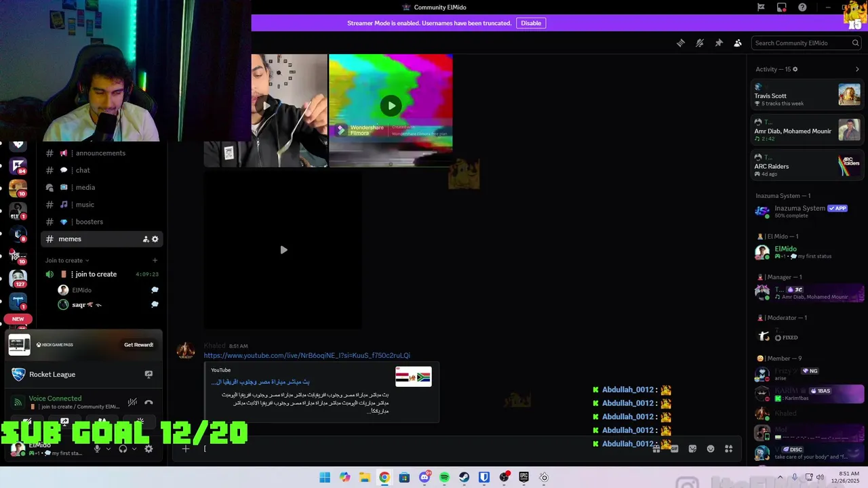Play the black video in chat
The height and width of the screenshot is (488, 868).
point(283,250)
